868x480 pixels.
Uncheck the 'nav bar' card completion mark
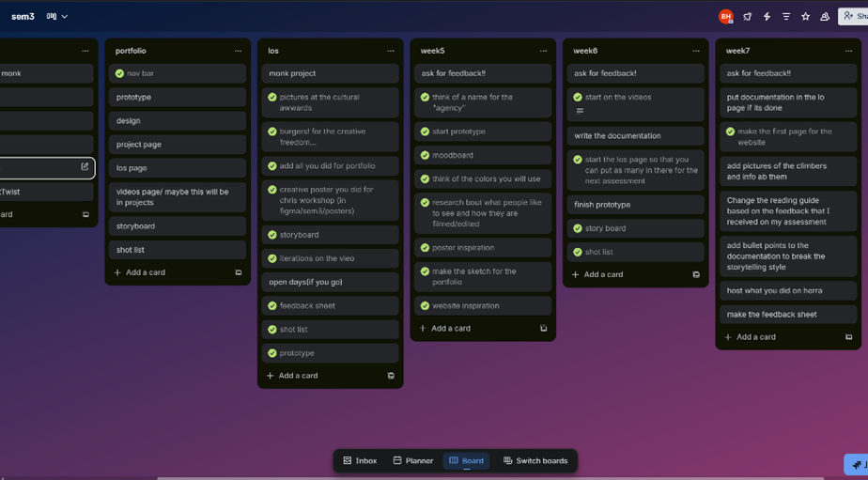(119, 73)
